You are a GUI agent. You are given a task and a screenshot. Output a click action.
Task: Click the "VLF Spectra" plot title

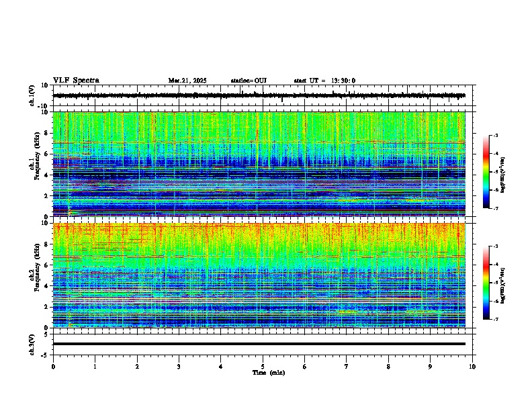76,81
